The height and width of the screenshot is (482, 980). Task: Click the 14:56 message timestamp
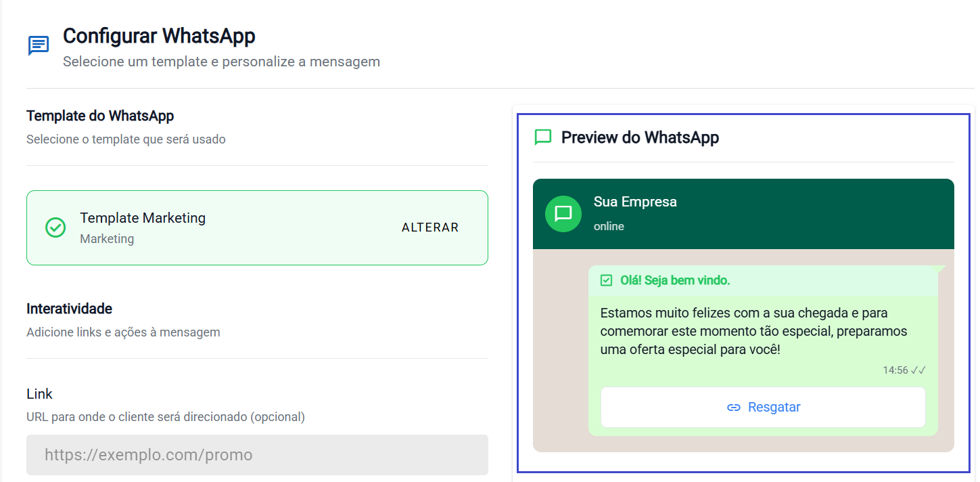(x=895, y=370)
